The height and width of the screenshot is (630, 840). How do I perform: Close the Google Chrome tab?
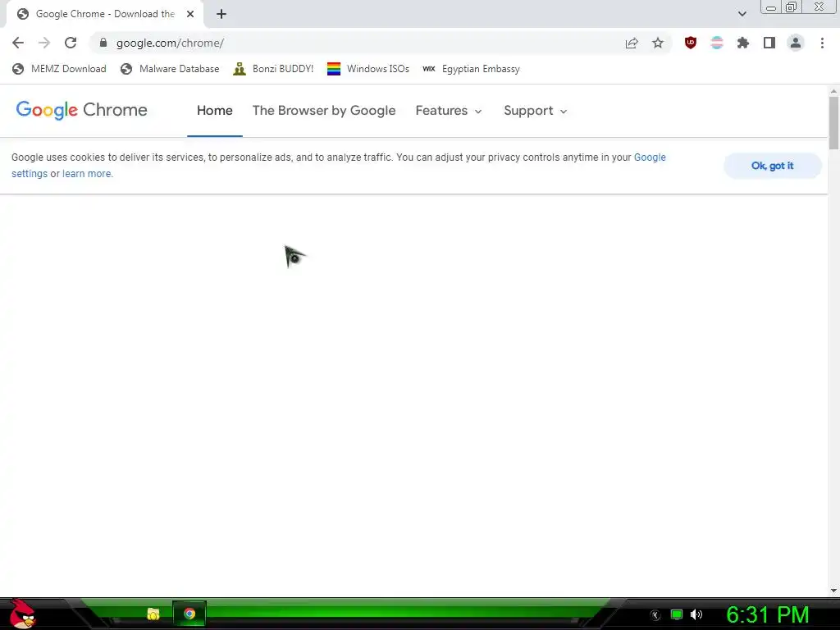click(190, 14)
